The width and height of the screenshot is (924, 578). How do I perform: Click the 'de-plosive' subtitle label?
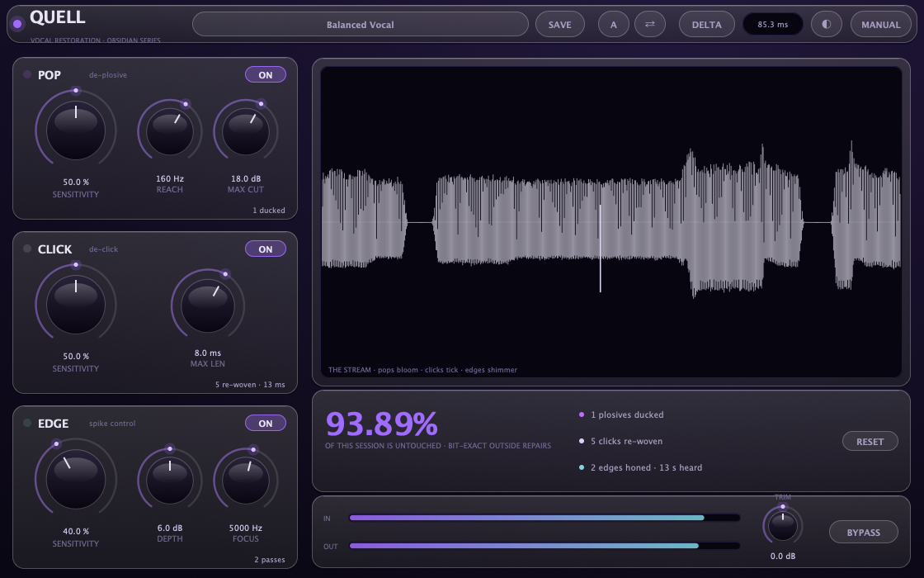(x=108, y=75)
